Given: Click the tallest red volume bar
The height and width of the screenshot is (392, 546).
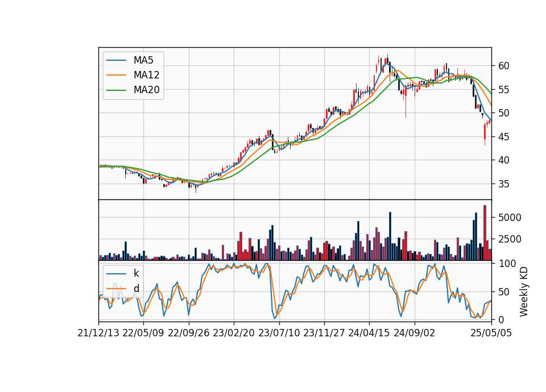Looking at the screenshot, I should 485,233.
